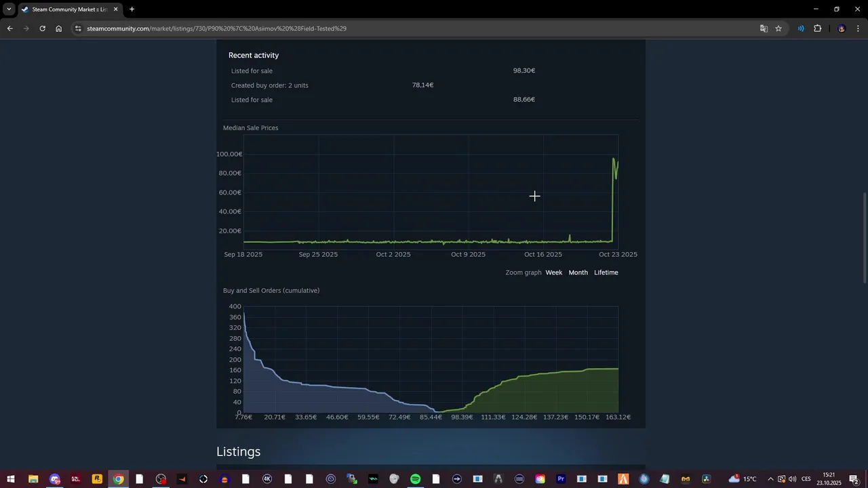Translate this page icon
Screen dimensions: 868x488
pos(764,28)
